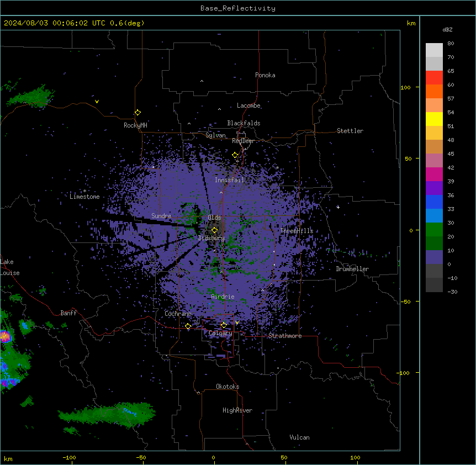Select the Didsbury city label

(x=211, y=238)
